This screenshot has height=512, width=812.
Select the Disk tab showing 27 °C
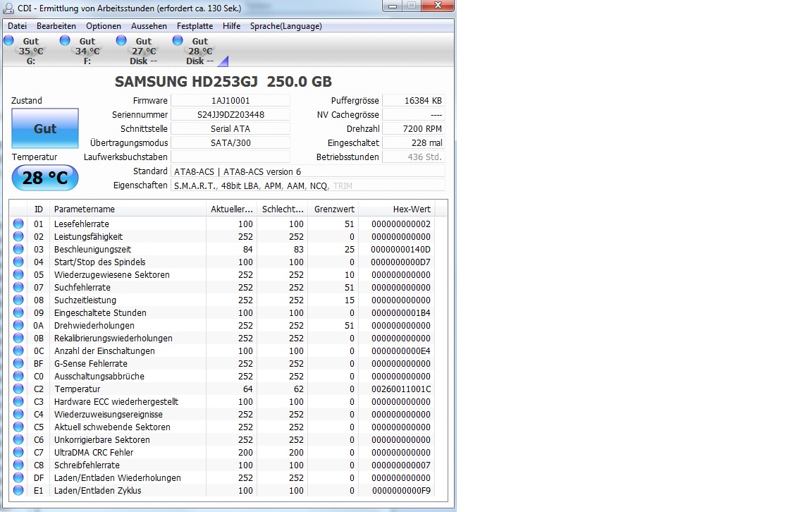coord(144,51)
